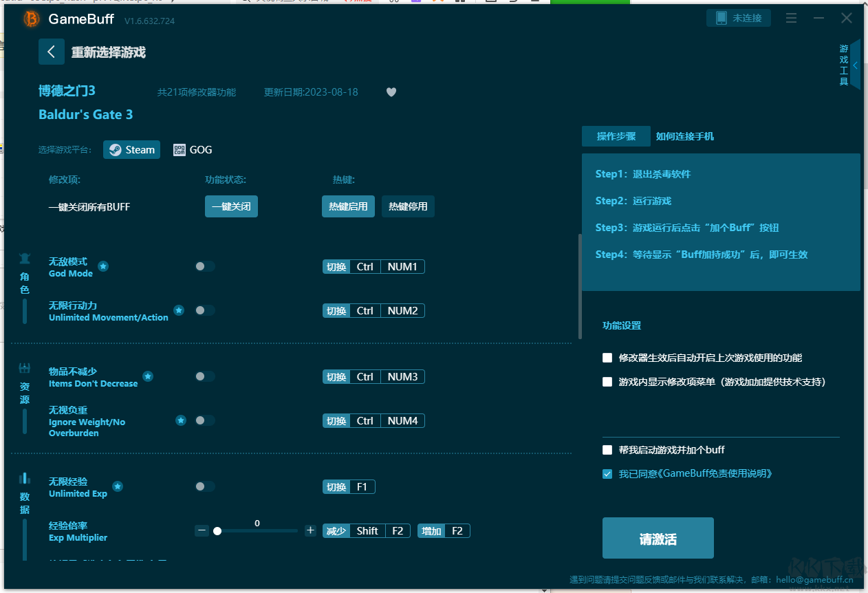Click 更新日期:2023-08-18 text

click(311, 92)
